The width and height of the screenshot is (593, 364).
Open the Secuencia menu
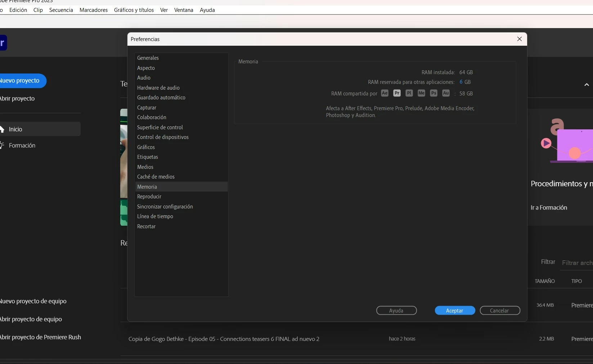pos(61,10)
